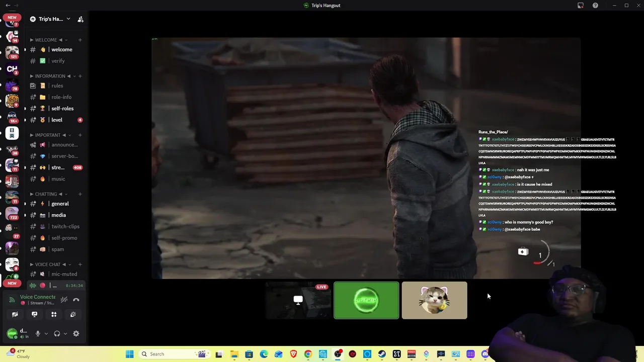The height and width of the screenshot is (362, 644).
Task: Select the cat avatar participant tile
Action: tap(434, 300)
